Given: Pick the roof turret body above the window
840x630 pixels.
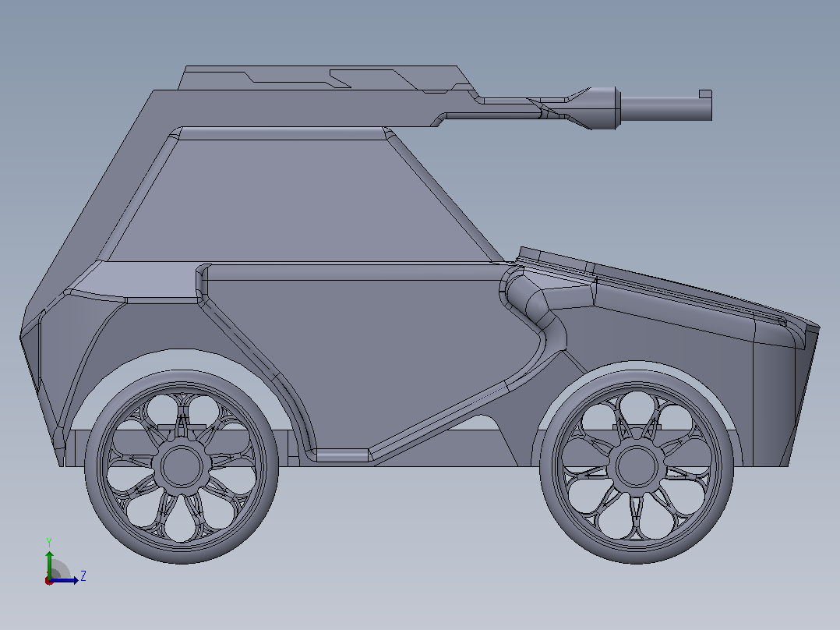Looking at the screenshot, I should point(300,108).
